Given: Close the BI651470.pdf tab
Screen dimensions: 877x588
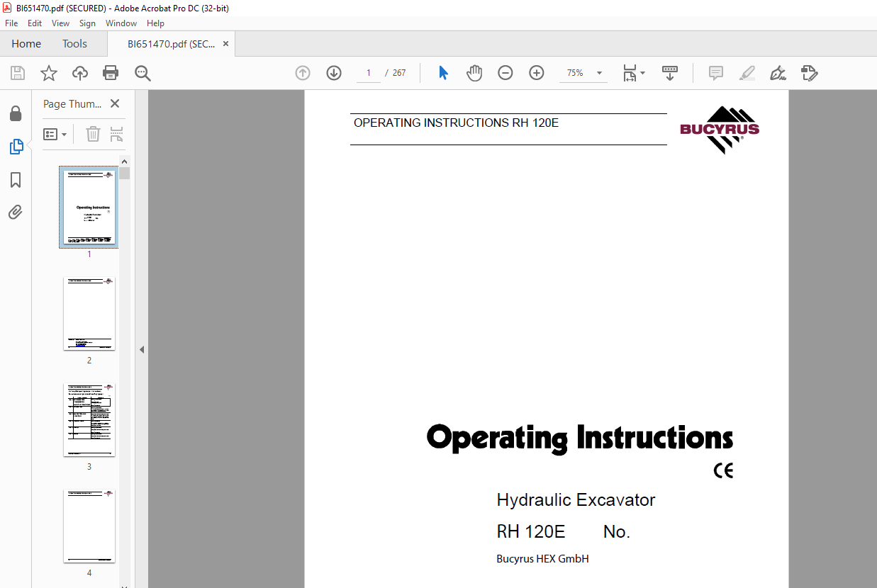Looking at the screenshot, I should tap(225, 44).
